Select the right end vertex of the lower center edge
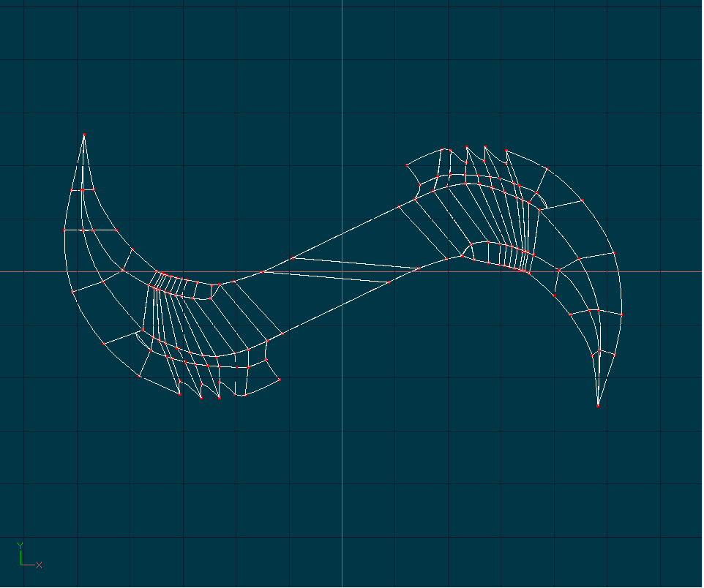 [x=389, y=282]
